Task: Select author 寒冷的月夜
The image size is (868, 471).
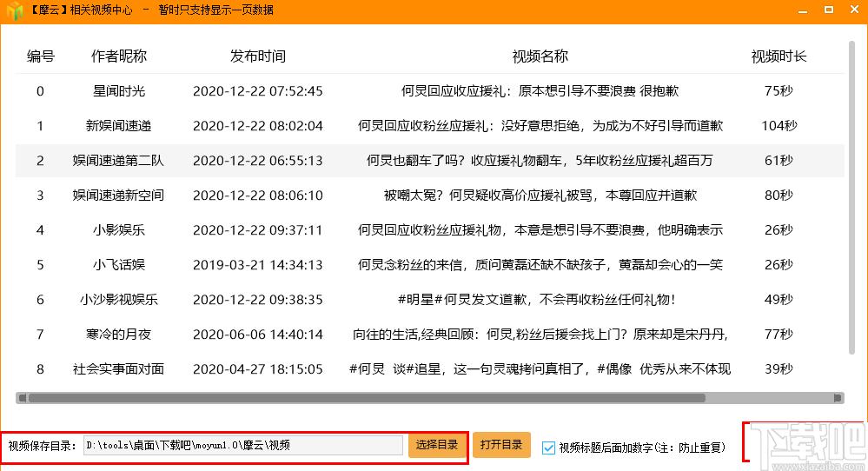Action: 118,335
